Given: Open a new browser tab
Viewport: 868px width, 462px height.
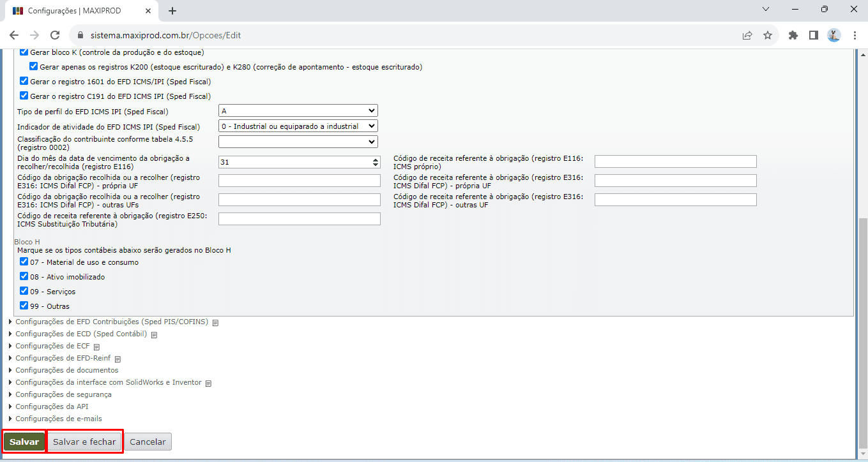Looking at the screenshot, I should [x=172, y=11].
